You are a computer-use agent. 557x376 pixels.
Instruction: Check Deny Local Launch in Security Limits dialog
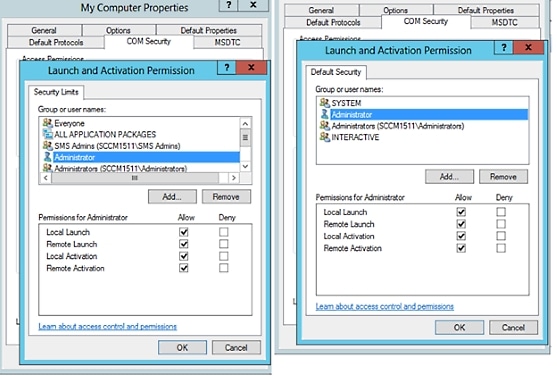pos(223,232)
